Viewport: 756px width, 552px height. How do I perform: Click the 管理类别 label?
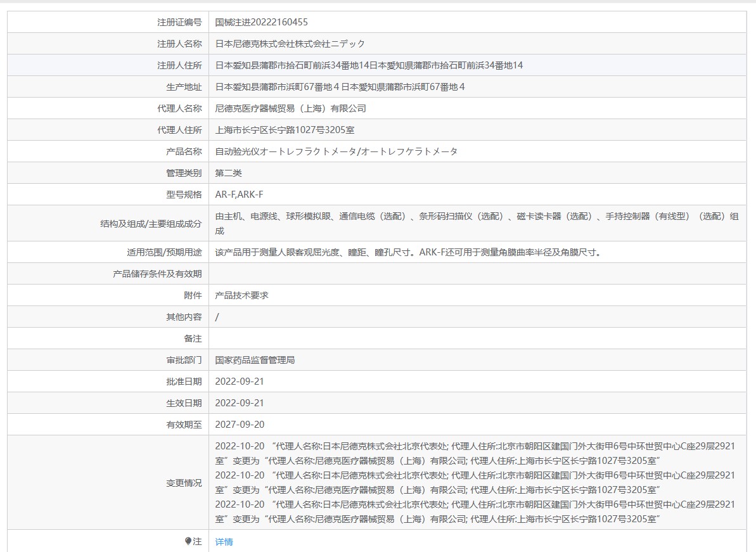tap(184, 173)
